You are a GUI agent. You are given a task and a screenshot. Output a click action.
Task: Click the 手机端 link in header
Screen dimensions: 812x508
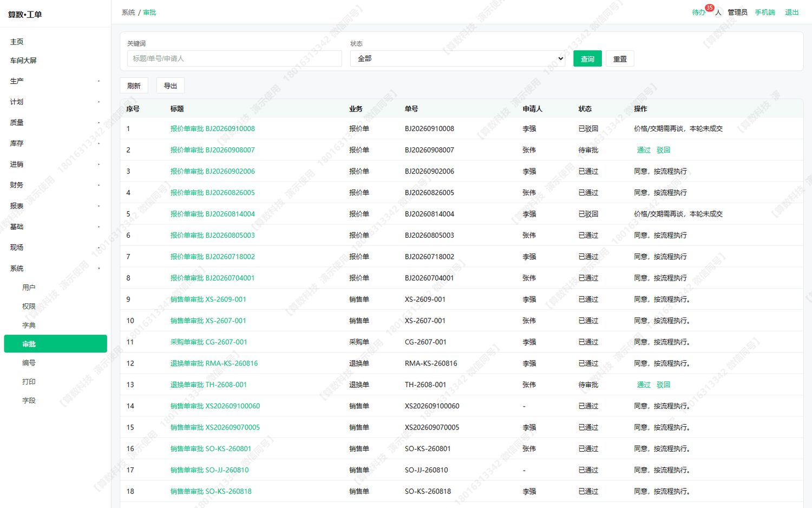[765, 12]
